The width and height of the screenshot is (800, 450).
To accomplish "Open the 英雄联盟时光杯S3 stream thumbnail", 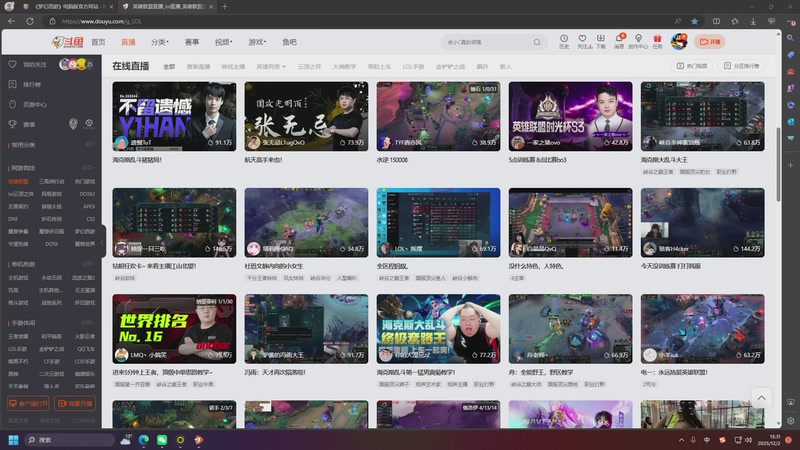I will tap(570, 116).
